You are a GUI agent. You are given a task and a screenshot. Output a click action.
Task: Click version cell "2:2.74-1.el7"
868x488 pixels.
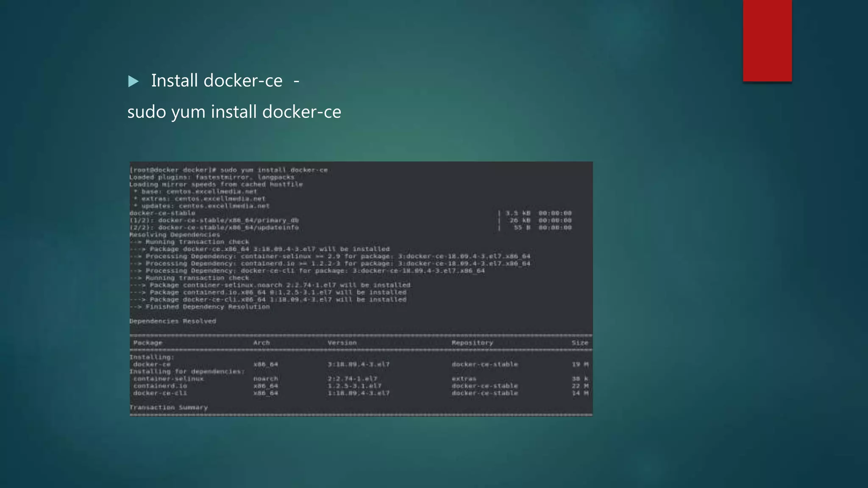coord(352,379)
